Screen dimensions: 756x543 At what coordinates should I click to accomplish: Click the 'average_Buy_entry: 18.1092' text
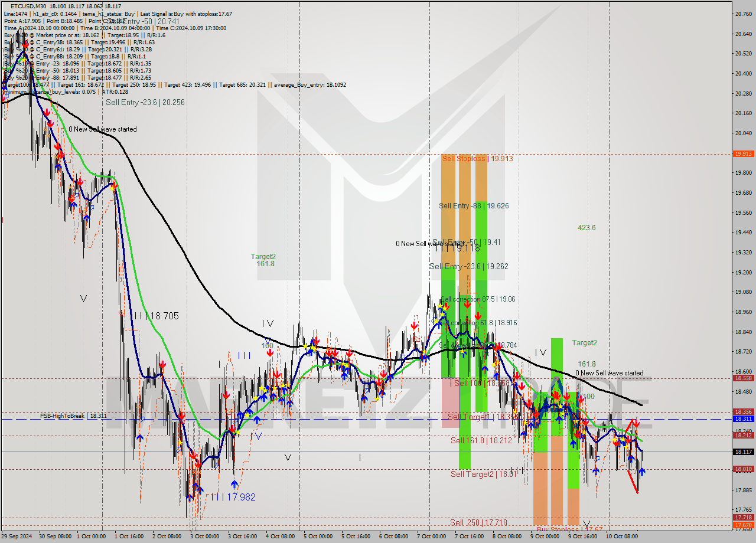[309, 85]
